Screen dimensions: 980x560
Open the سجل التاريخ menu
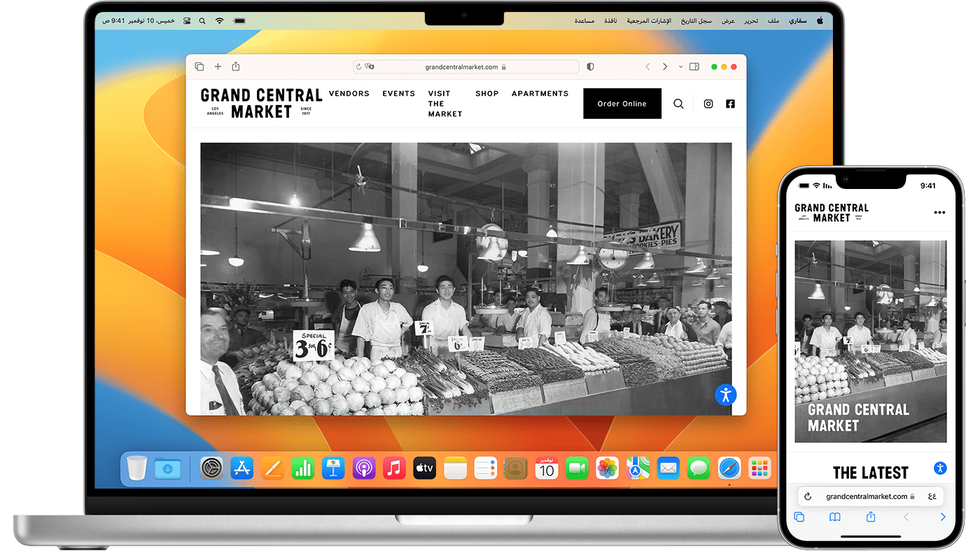[696, 21]
